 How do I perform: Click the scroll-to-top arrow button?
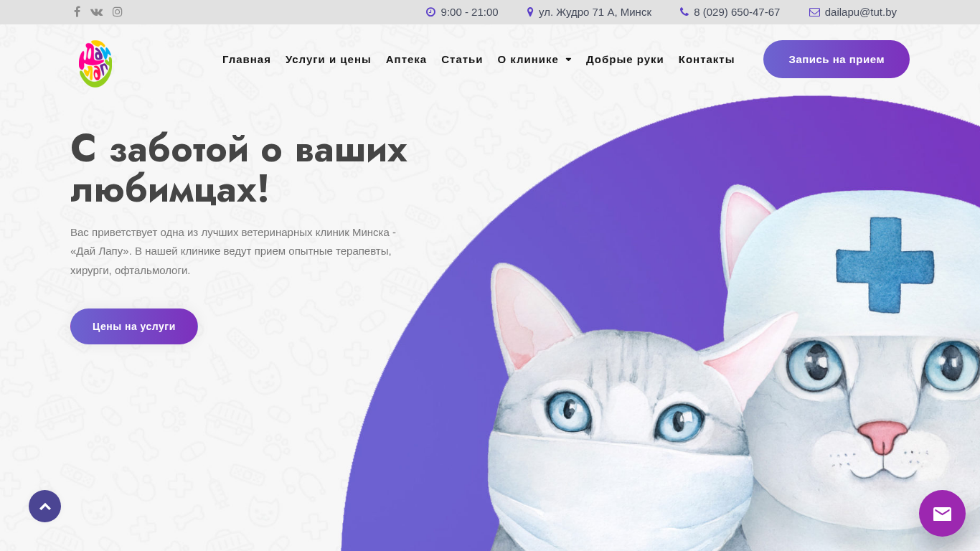click(44, 506)
